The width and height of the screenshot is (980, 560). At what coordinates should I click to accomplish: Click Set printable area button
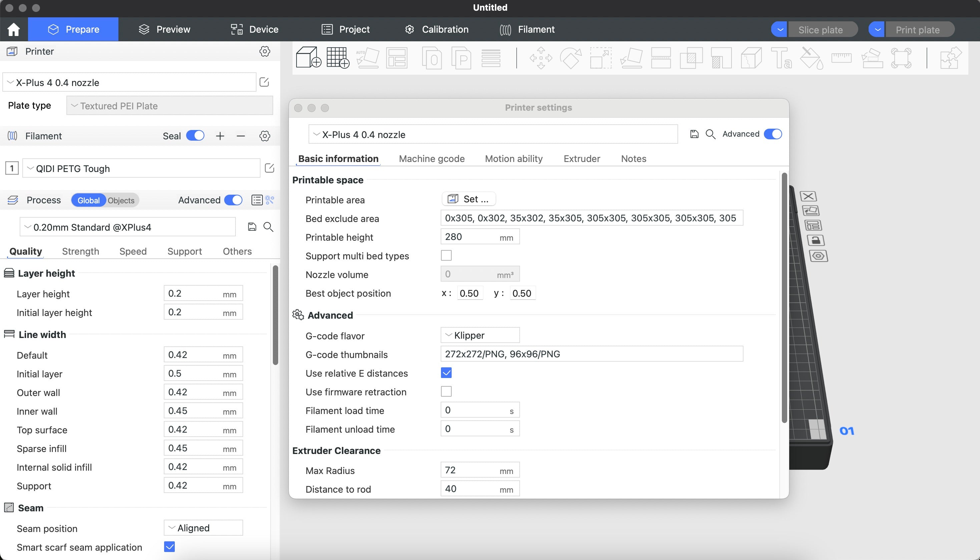pyautogui.click(x=469, y=199)
